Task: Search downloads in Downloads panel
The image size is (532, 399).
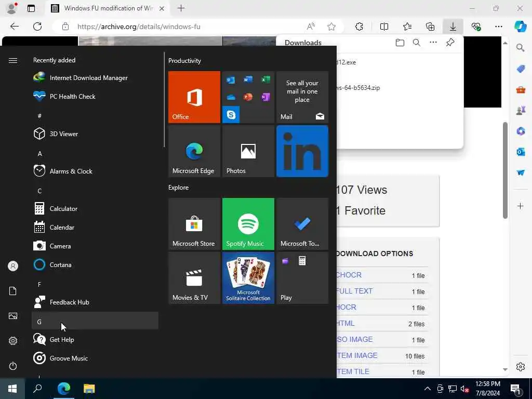Action: [x=417, y=43]
